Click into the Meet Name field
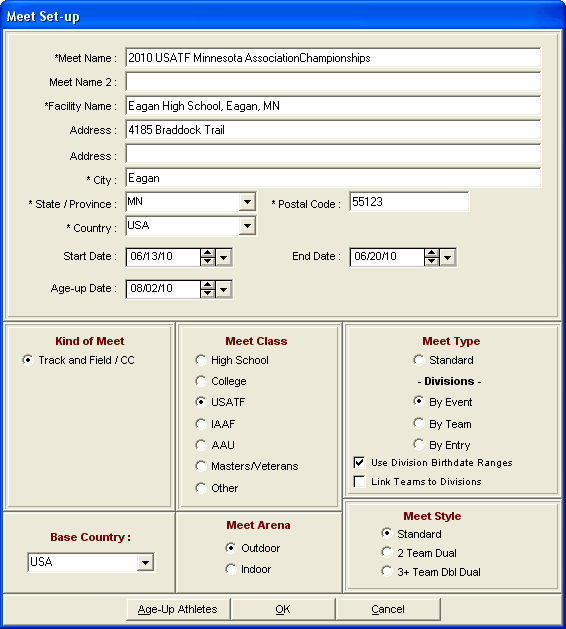Image resolution: width=566 pixels, height=629 pixels. (x=333, y=58)
